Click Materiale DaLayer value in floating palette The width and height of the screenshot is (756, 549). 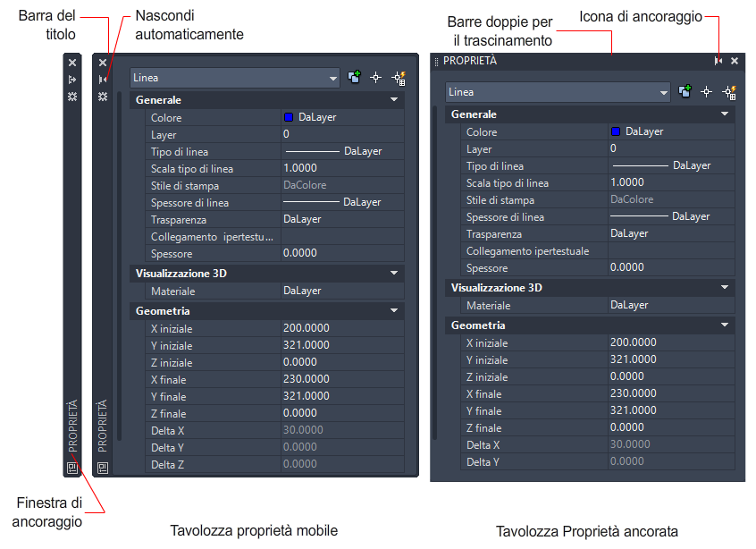tap(342, 291)
